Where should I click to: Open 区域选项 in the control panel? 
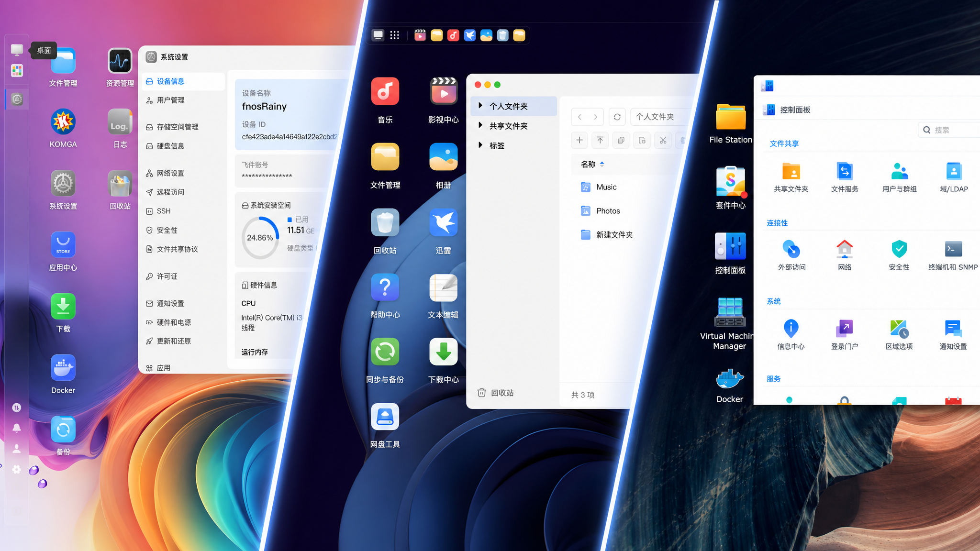[899, 329]
